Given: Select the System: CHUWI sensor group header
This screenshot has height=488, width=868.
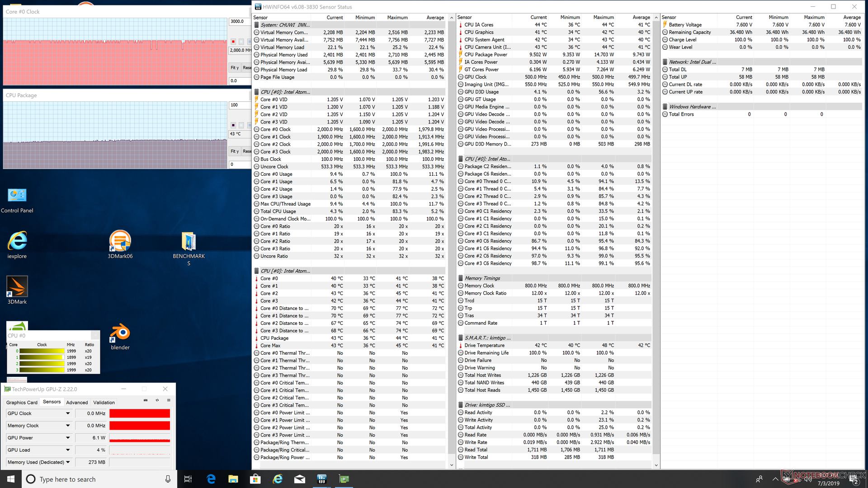Looking at the screenshot, I should 350,25.
